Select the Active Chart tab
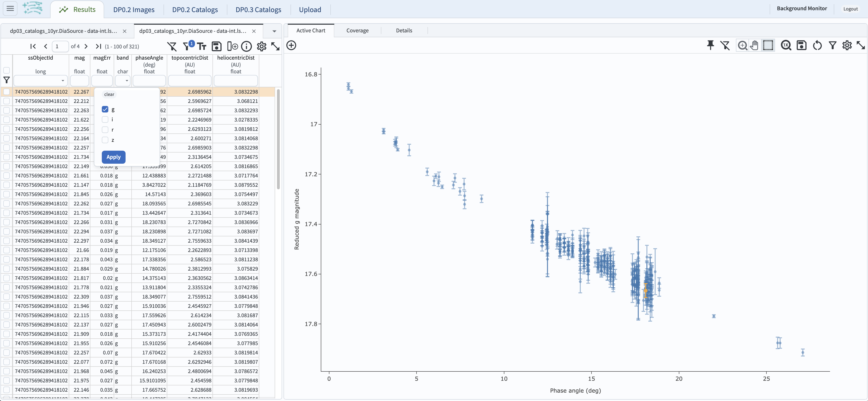 point(311,30)
